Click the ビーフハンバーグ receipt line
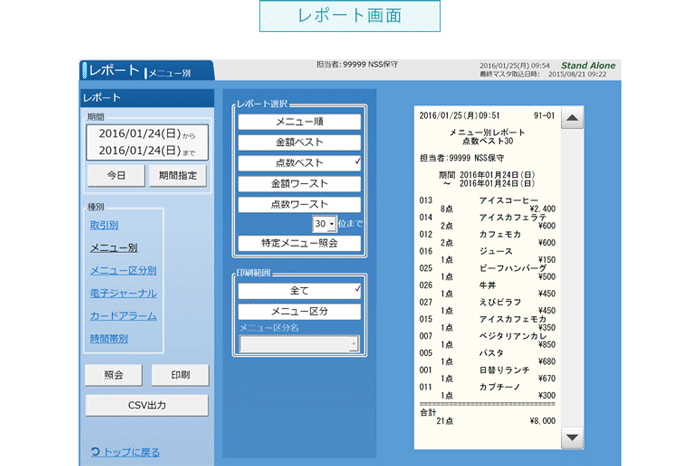The image size is (700, 466). tap(487, 272)
